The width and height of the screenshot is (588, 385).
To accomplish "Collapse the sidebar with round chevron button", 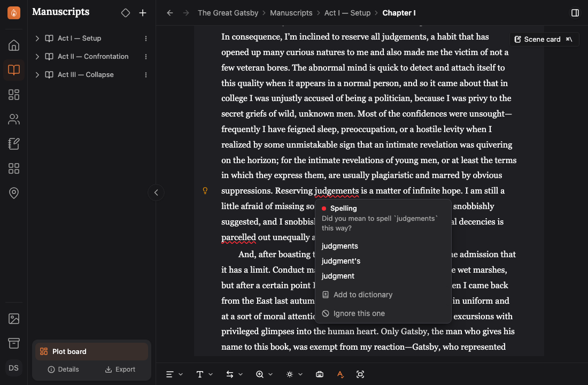I will tap(156, 192).
